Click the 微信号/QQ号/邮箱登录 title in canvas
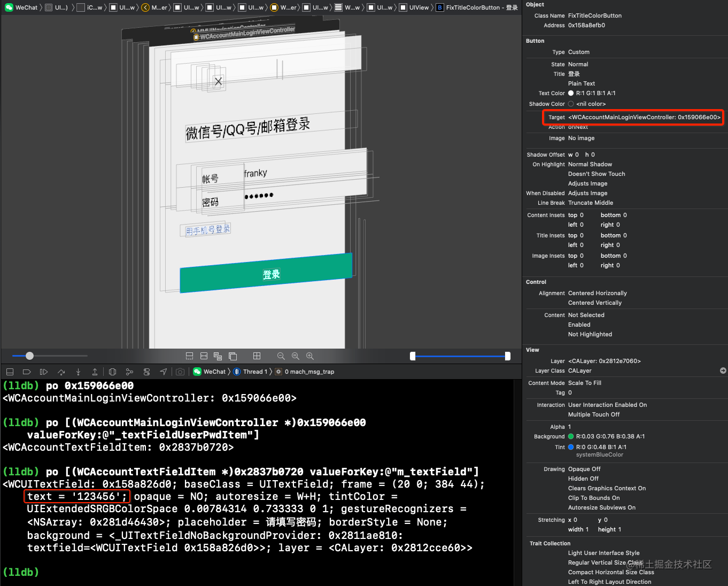 (x=247, y=128)
